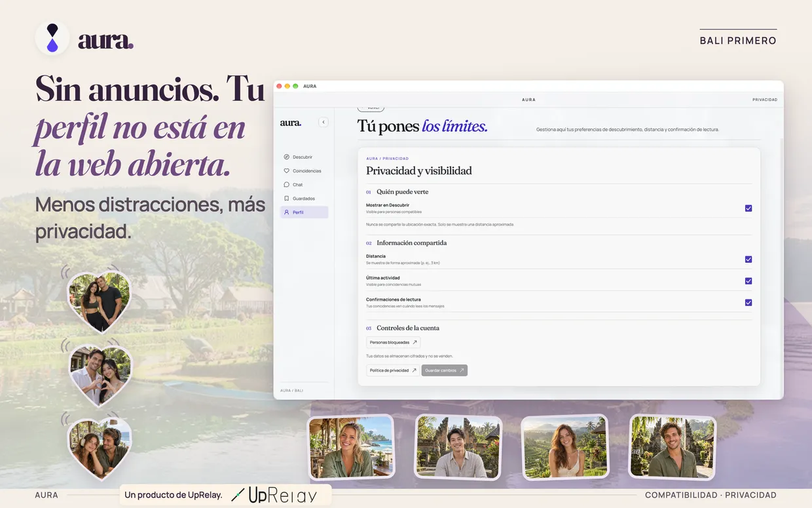
Task: Click the Información compartida section title
Action: click(411, 243)
